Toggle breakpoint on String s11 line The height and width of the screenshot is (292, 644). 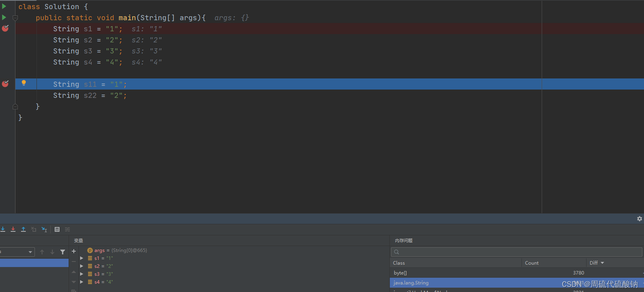pos(5,84)
